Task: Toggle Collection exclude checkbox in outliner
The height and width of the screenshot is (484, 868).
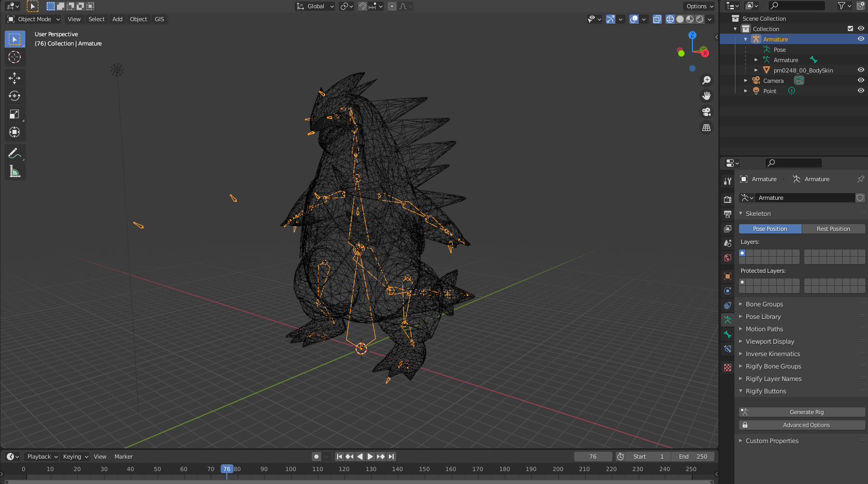Action: click(850, 28)
